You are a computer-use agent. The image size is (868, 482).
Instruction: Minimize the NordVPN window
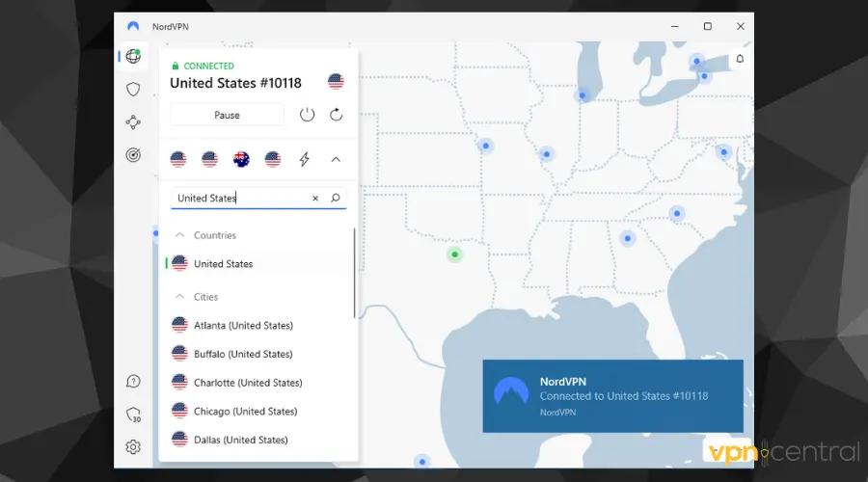[674, 26]
